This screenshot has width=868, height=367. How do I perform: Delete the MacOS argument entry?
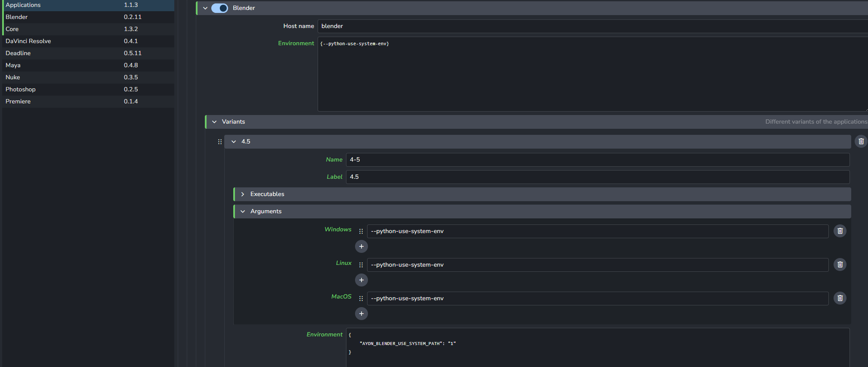(840, 298)
